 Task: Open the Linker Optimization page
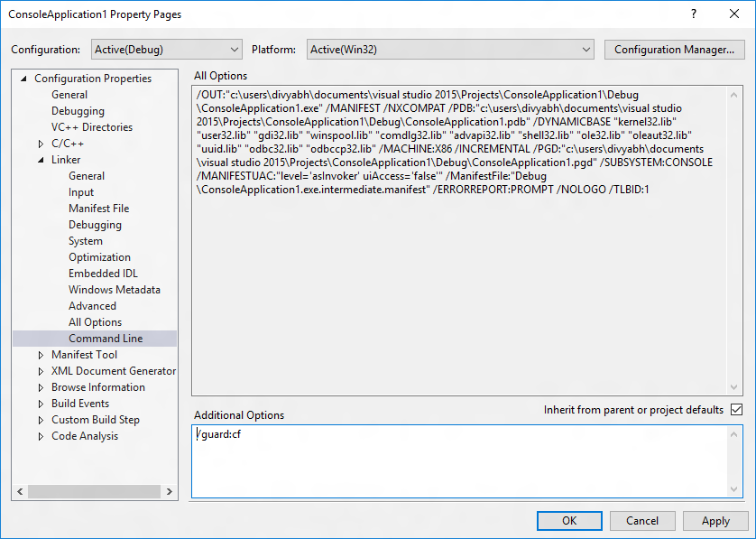tap(99, 256)
